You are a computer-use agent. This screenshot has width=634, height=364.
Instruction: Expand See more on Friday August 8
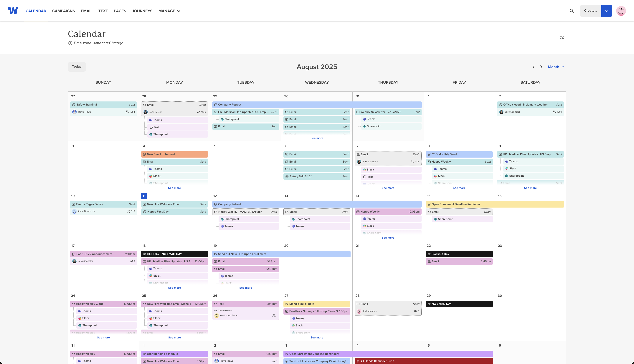(459, 188)
